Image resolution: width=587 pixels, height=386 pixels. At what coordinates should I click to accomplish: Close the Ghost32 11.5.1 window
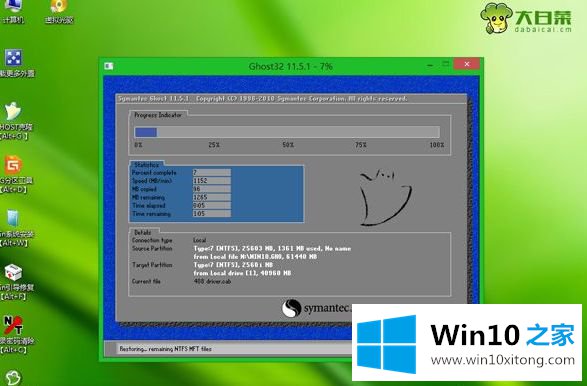click(x=466, y=64)
